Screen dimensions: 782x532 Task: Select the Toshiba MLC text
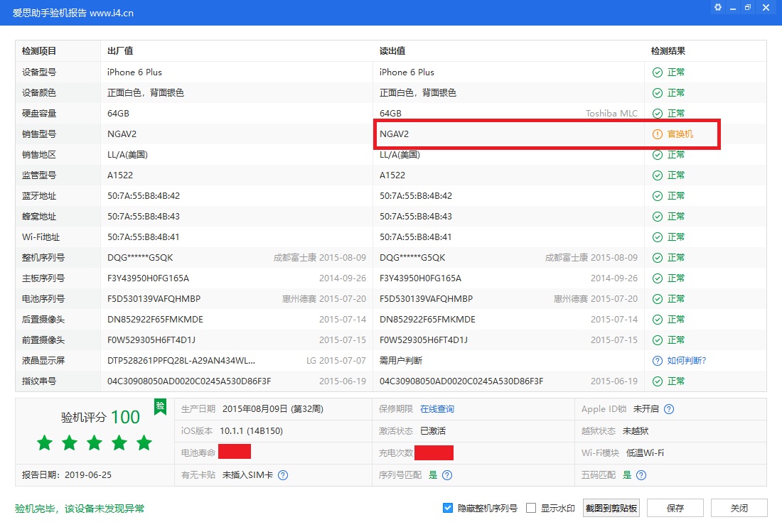click(x=611, y=114)
